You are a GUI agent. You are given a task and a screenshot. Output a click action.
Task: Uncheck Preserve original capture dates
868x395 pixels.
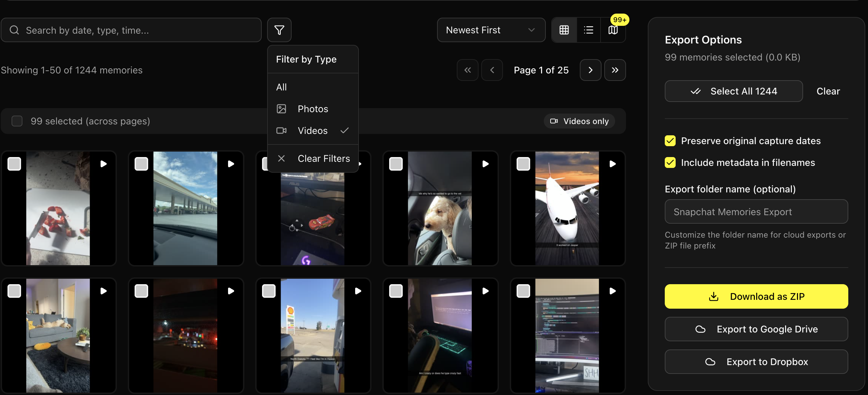point(670,140)
